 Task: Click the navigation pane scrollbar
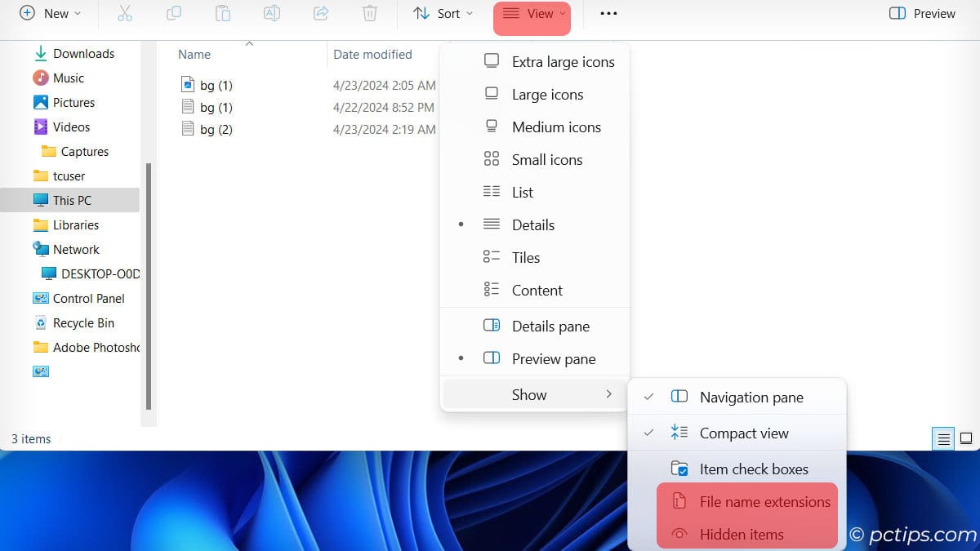(150, 286)
